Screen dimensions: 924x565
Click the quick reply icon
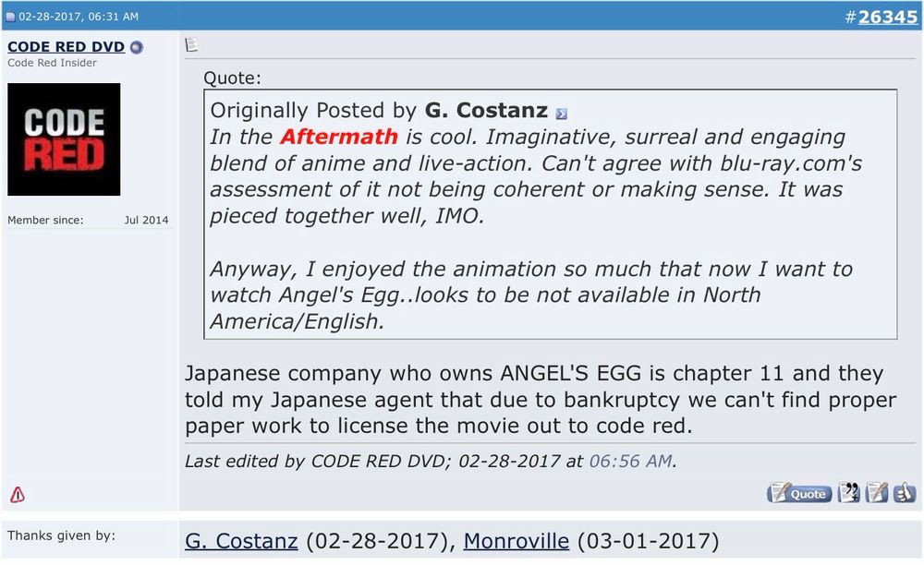tap(876, 493)
